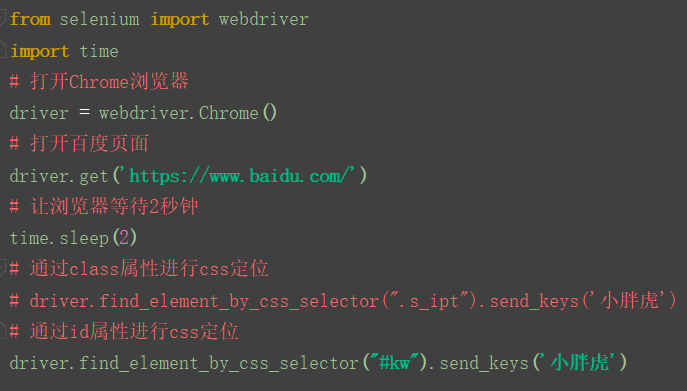This screenshot has height=391, width=687.
Task: Click the comment '# 通过class属性进行css定位'
Action: pos(139,269)
